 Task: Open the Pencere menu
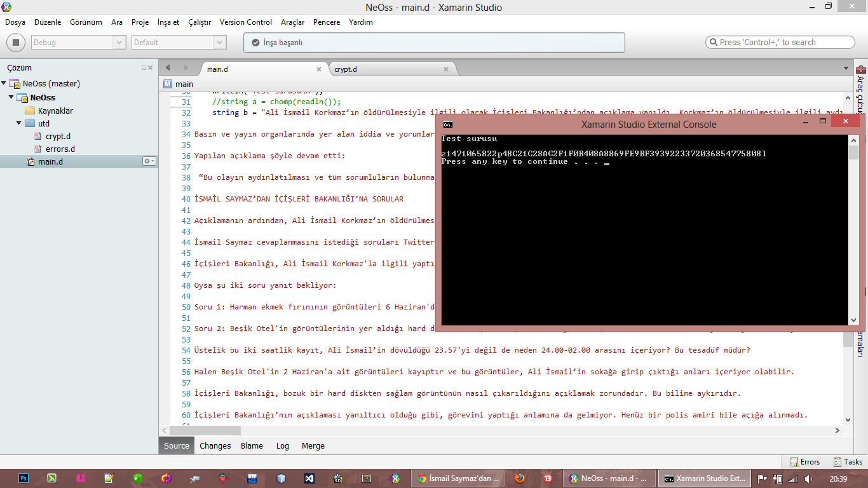pyautogui.click(x=327, y=22)
